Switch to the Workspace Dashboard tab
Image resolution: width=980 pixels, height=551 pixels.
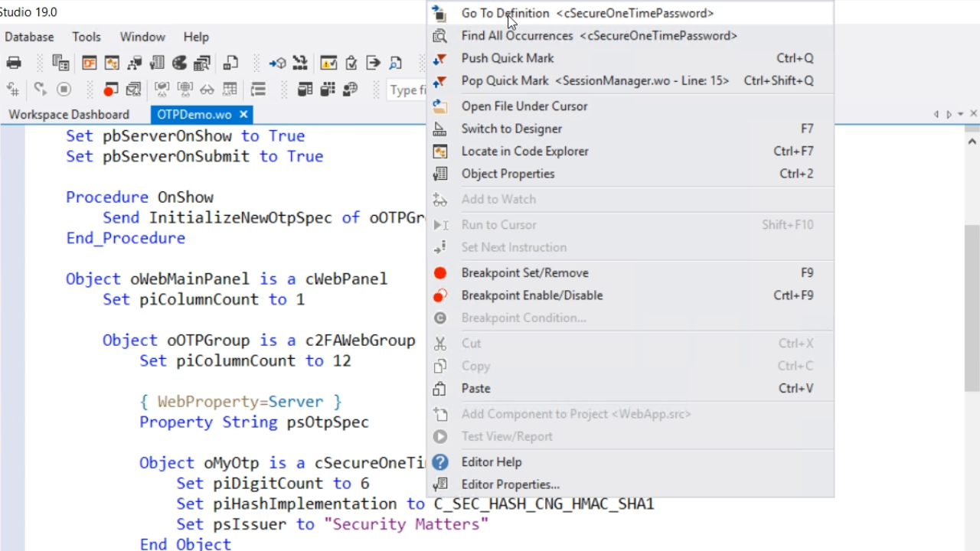click(x=69, y=114)
